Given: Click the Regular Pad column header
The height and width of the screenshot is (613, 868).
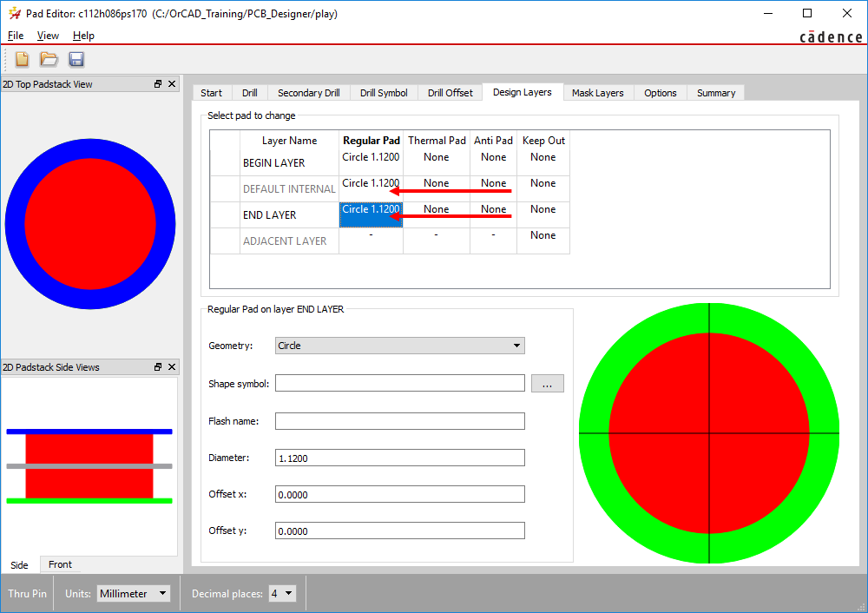Looking at the screenshot, I should pos(371,141).
